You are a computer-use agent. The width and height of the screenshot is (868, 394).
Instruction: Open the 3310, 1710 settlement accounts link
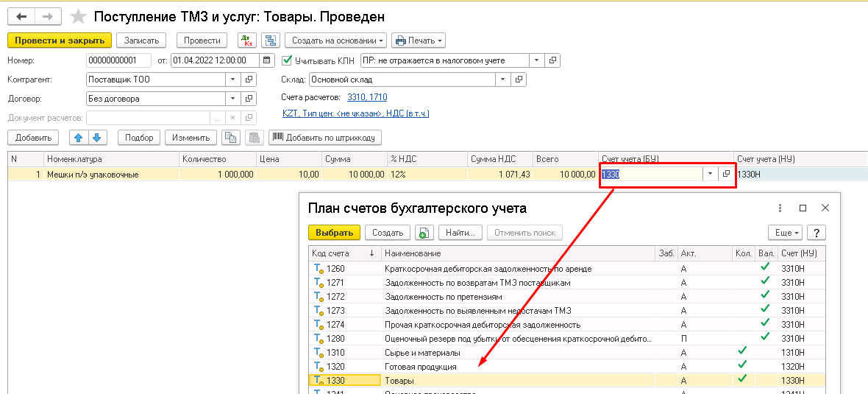pyautogui.click(x=367, y=97)
